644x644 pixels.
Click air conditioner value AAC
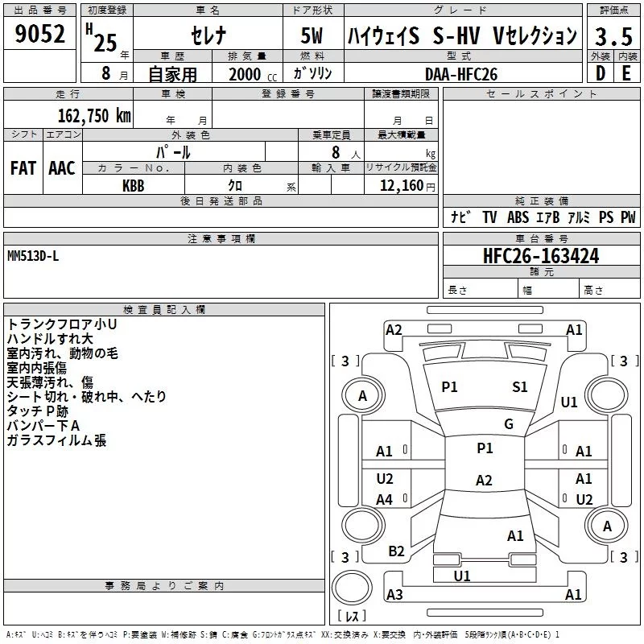(x=62, y=168)
